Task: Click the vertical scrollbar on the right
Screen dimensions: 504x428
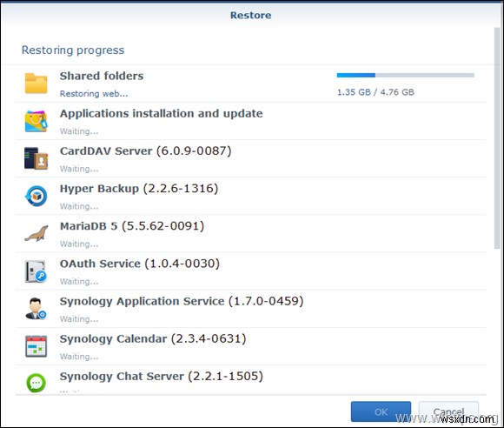Action: pos(497,138)
